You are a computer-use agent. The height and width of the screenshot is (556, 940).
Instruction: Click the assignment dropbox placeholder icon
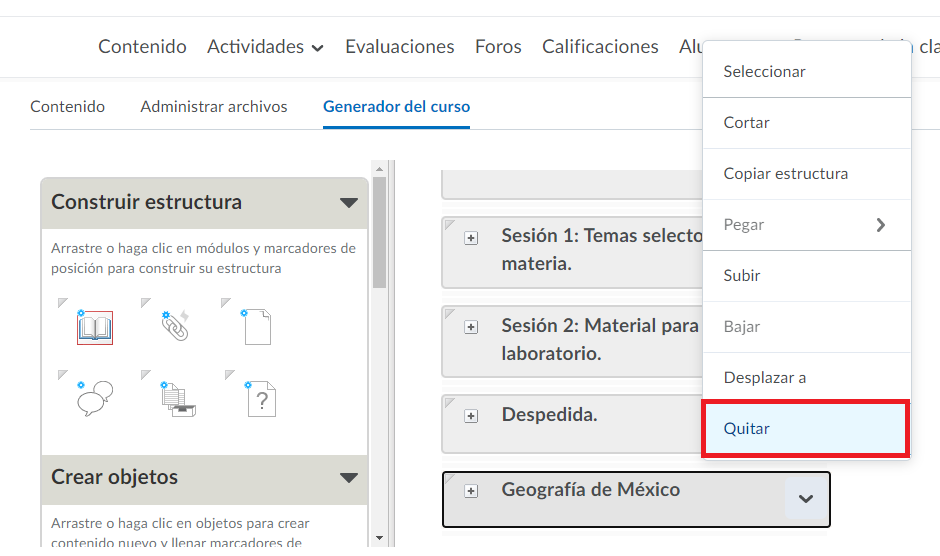[x=176, y=399]
